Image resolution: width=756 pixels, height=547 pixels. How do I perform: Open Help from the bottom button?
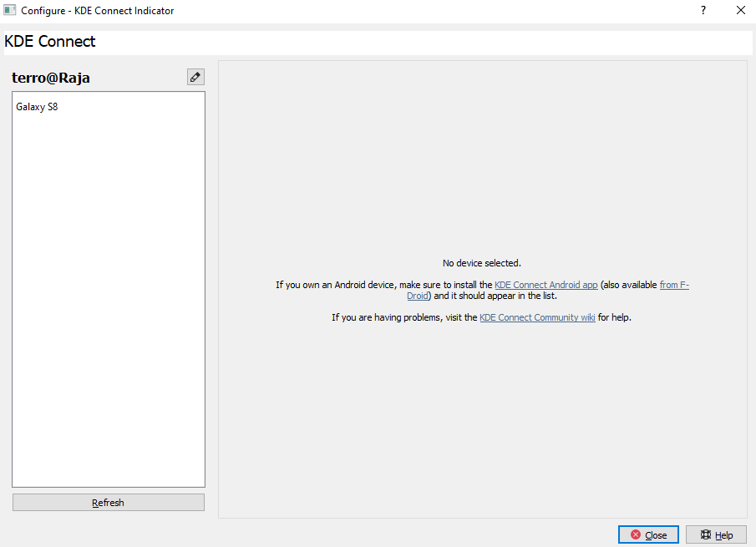[716, 534]
